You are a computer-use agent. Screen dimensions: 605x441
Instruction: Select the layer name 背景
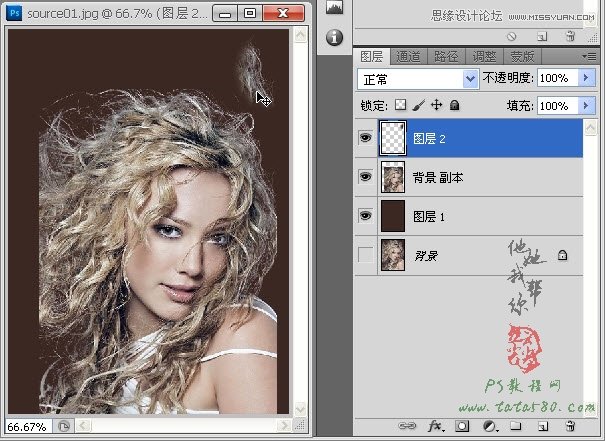click(x=426, y=255)
